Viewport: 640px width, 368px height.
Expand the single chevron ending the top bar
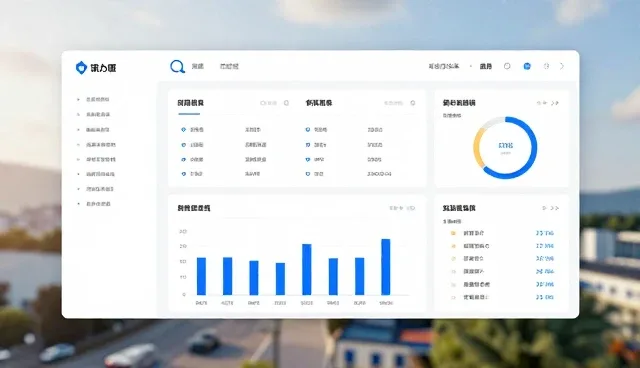click(x=562, y=66)
